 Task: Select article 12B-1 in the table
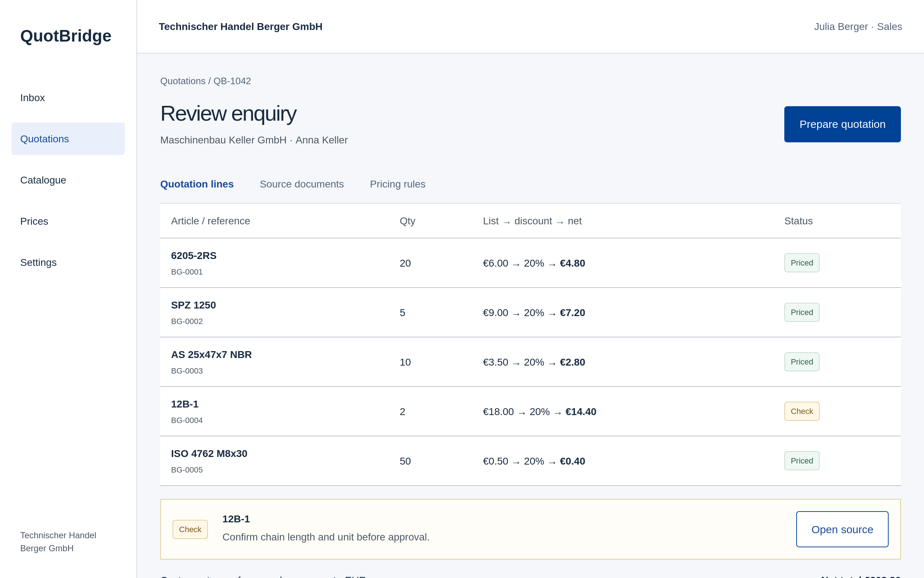pos(184,404)
